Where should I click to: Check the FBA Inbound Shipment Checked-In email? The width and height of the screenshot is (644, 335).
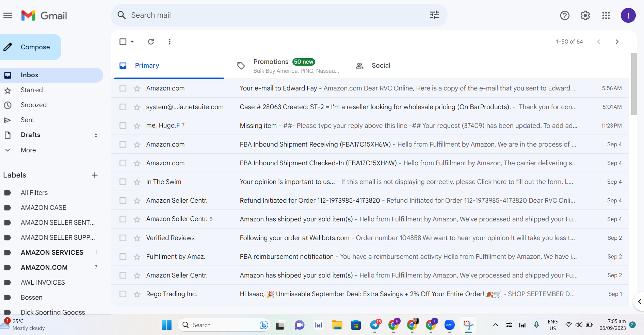(123, 163)
